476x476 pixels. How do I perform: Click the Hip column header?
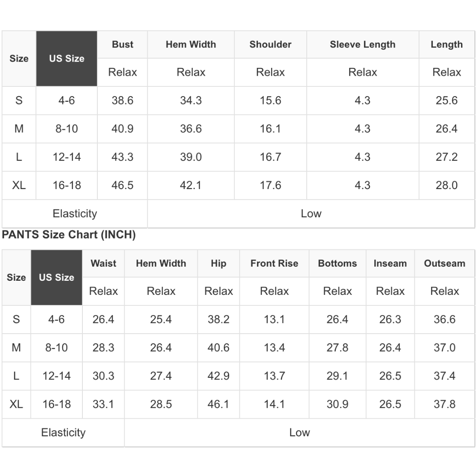(218, 264)
